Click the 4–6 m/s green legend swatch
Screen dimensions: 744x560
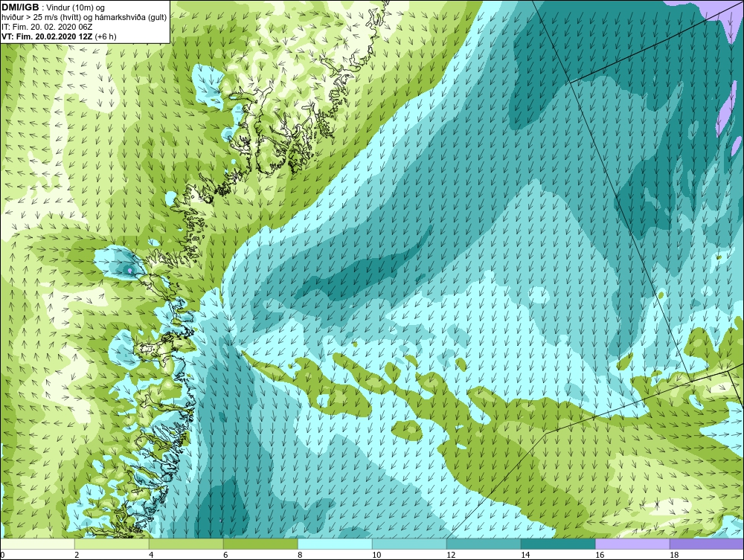click(x=186, y=544)
